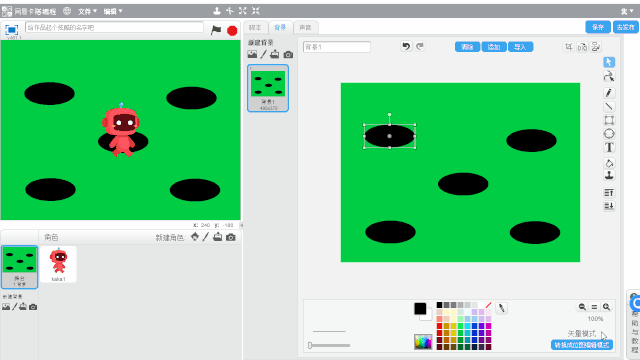Paint a new backdrop icon in editor panel
The image size is (640, 360).
264,54
